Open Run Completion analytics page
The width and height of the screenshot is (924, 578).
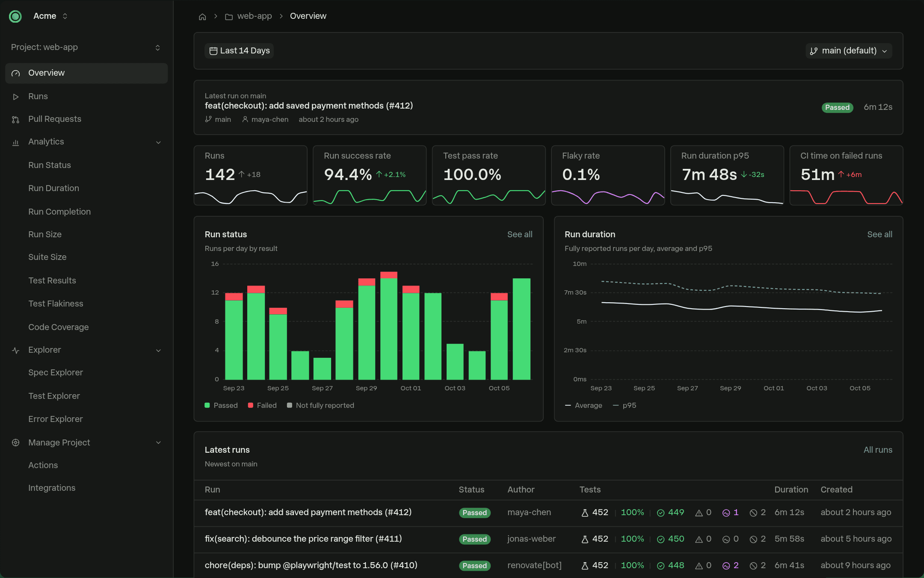point(59,212)
